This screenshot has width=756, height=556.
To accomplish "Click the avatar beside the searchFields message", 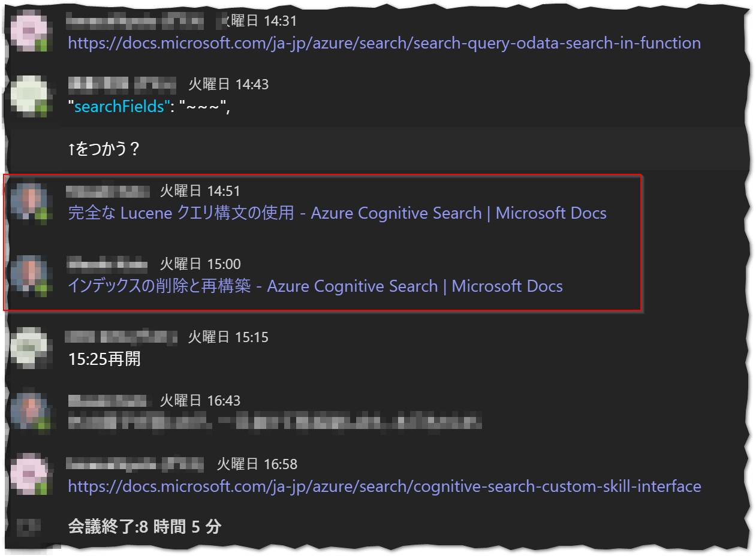I will point(31,95).
